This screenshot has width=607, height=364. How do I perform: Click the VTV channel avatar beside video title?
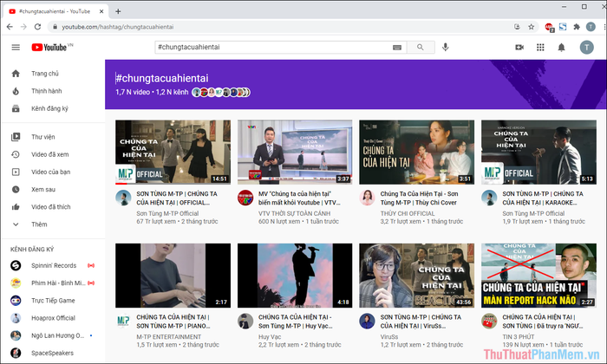pos(245,198)
